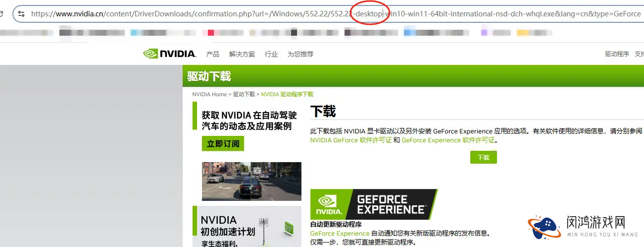644x247 pixels.
Task: Go to NVIDIA Home breadcrumb
Action: click(x=209, y=94)
